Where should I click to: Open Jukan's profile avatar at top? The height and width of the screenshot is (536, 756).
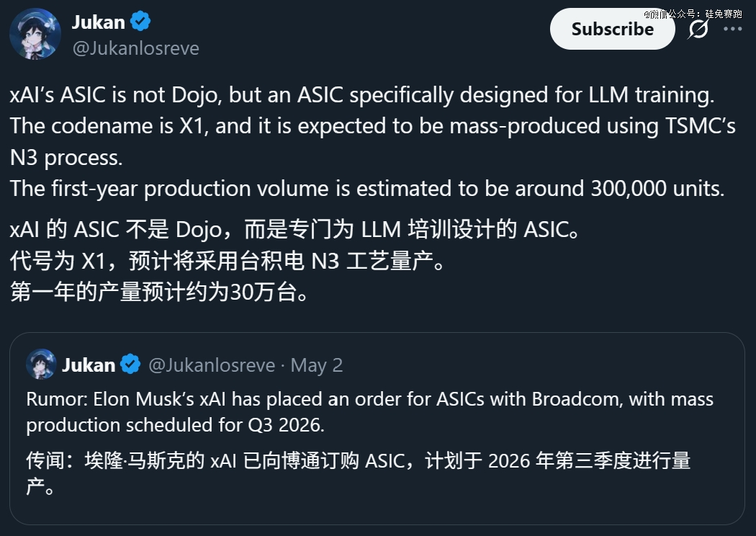(x=35, y=34)
